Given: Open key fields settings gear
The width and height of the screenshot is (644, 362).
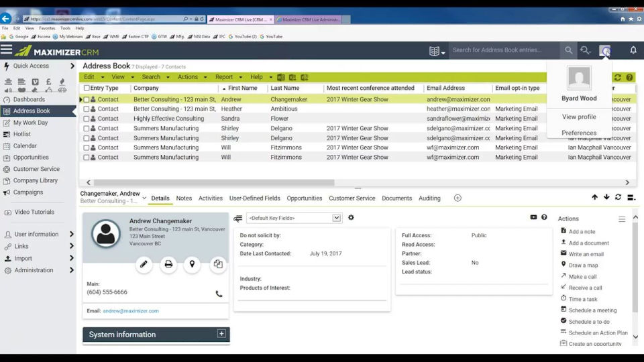Looking at the screenshot, I should click(351, 217).
